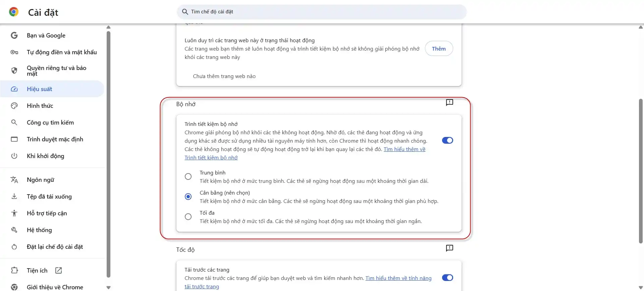Image resolution: width=644 pixels, height=291 pixels.
Task: Click the Ngôn ngữ translate icon
Action: pyautogui.click(x=14, y=180)
